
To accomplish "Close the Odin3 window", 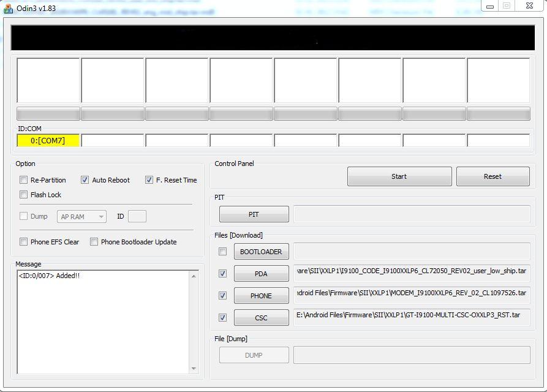I will coord(530,6).
